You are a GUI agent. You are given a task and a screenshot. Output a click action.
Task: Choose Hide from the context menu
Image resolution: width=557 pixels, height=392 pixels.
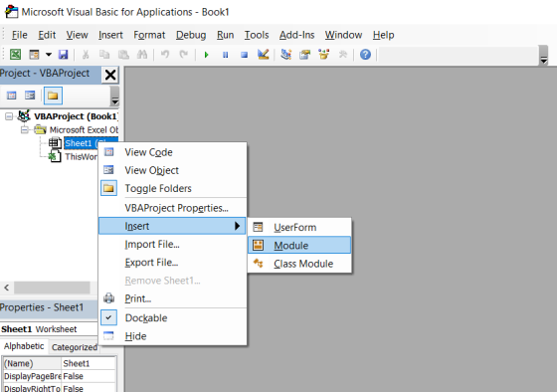tap(172, 336)
